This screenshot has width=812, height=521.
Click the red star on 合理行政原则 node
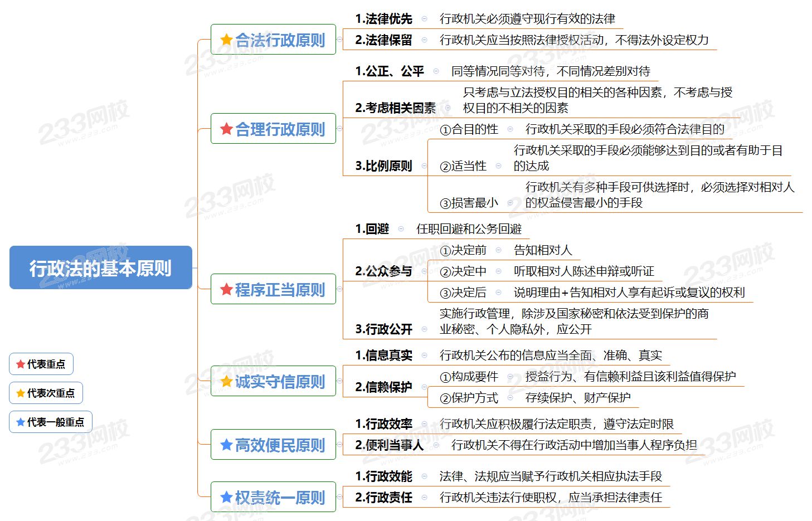point(226,129)
